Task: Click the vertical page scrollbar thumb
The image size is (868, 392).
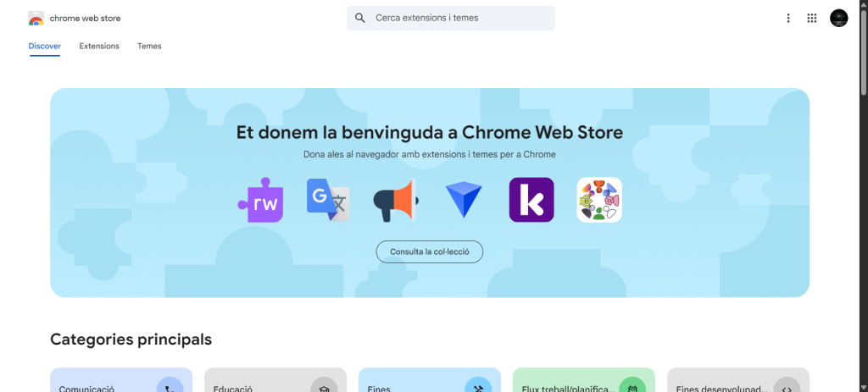Action: click(863, 51)
